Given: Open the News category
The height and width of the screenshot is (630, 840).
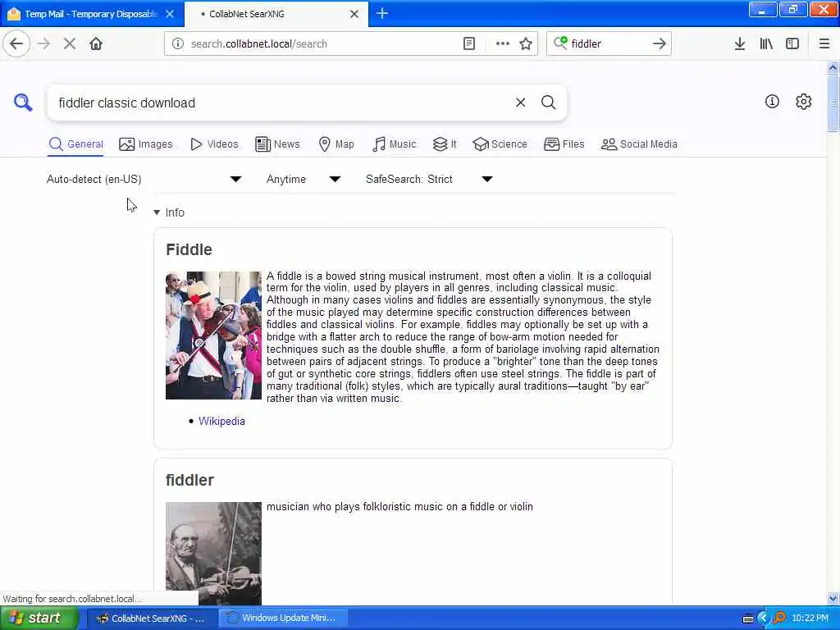Looking at the screenshot, I should pyautogui.click(x=277, y=144).
